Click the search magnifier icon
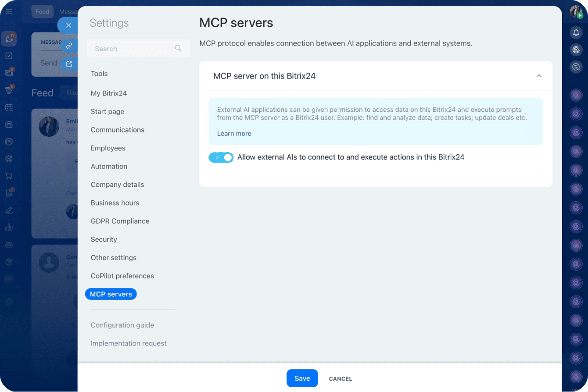Image resolution: width=588 pixels, height=392 pixels. (178, 48)
